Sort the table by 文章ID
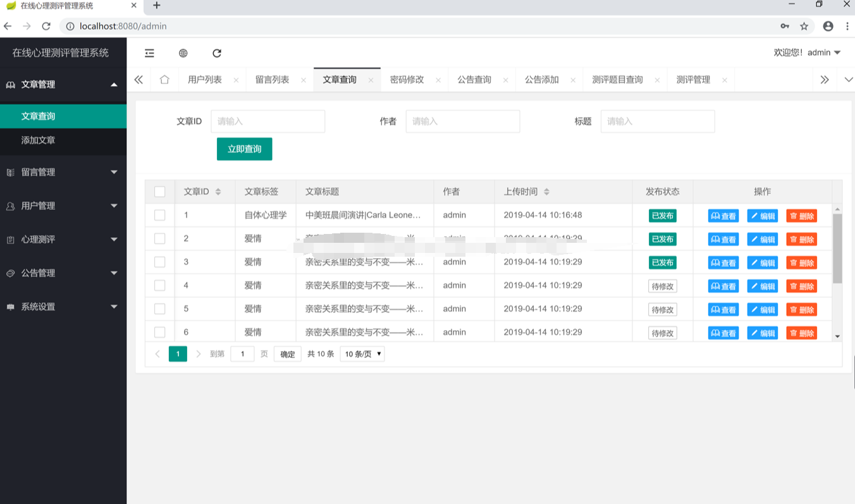The height and width of the screenshot is (504, 855). pyautogui.click(x=218, y=192)
